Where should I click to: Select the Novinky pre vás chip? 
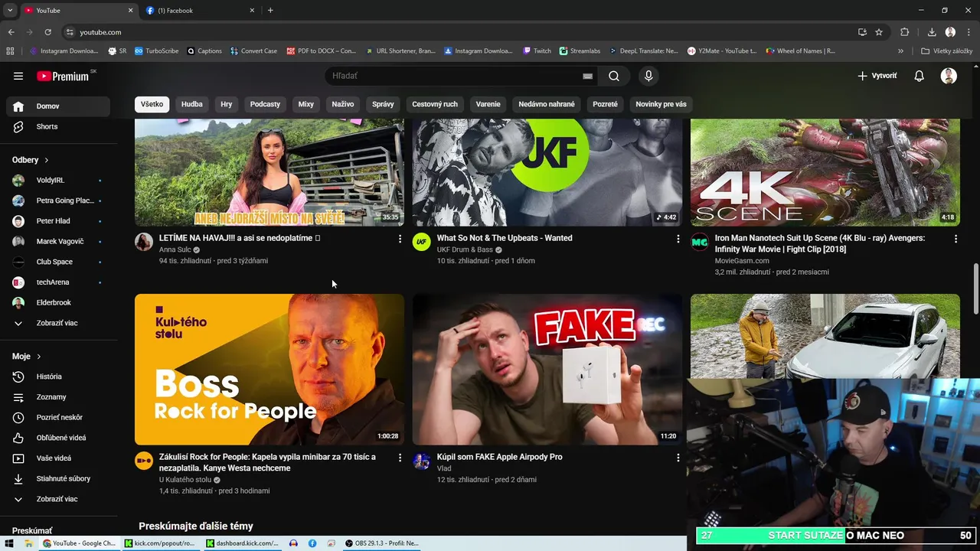tap(661, 104)
